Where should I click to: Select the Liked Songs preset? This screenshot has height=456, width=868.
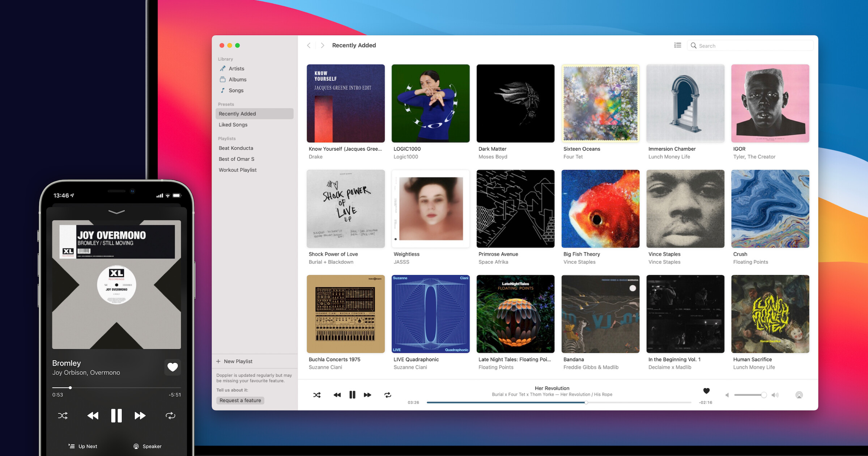coord(233,124)
